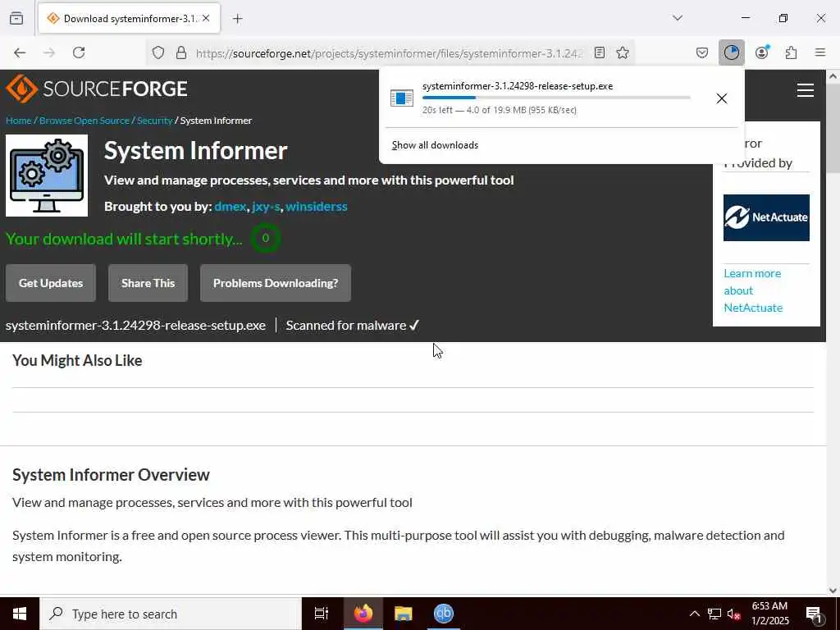
Task: Open a new browser tab
Action: click(238, 19)
